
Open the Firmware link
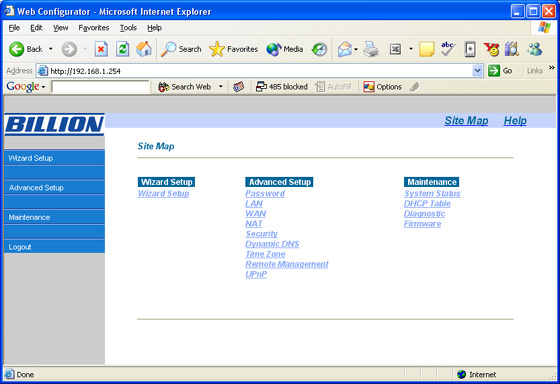(x=422, y=224)
